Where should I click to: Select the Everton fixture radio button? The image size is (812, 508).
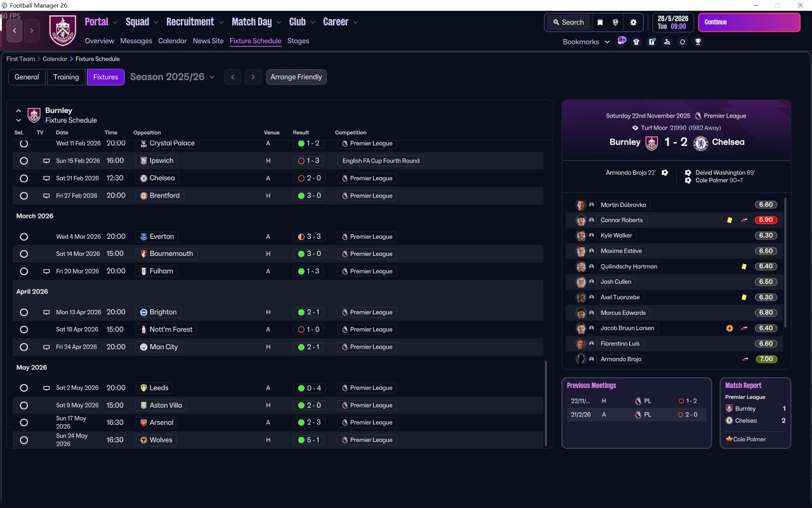pos(23,237)
